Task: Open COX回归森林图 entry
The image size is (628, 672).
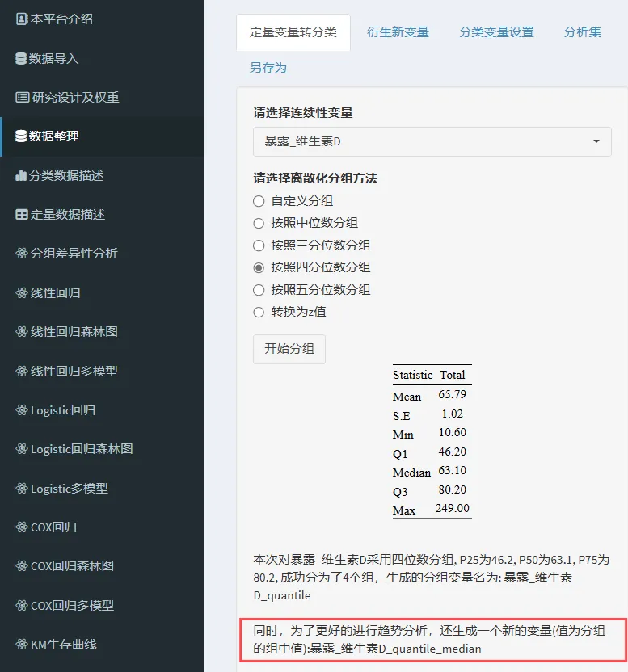Action: tap(102, 565)
